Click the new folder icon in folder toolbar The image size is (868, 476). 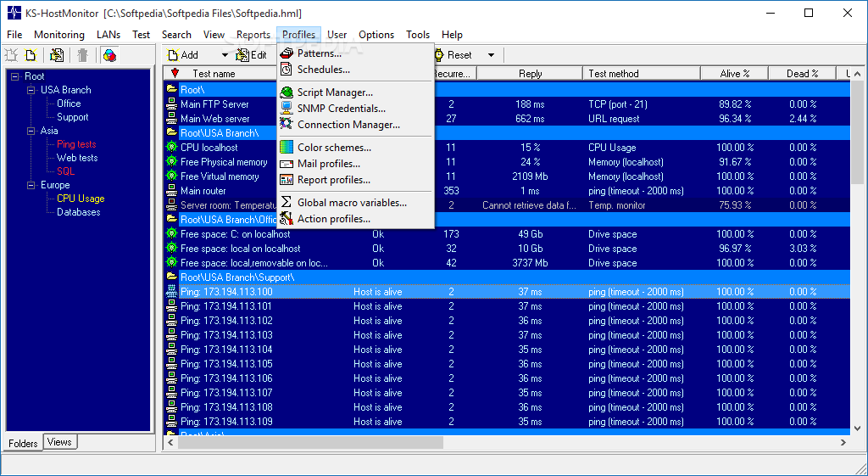pyautogui.click(x=12, y=55)
